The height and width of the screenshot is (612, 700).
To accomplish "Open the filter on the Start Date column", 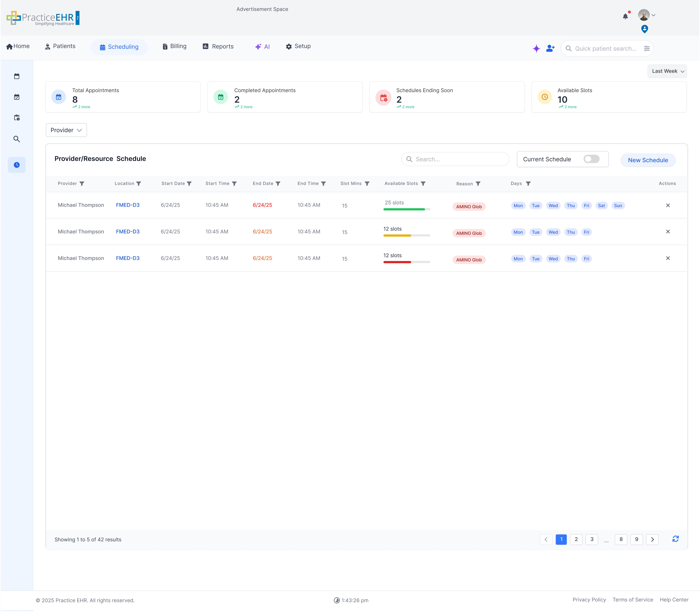I will [x=190, y=183].
